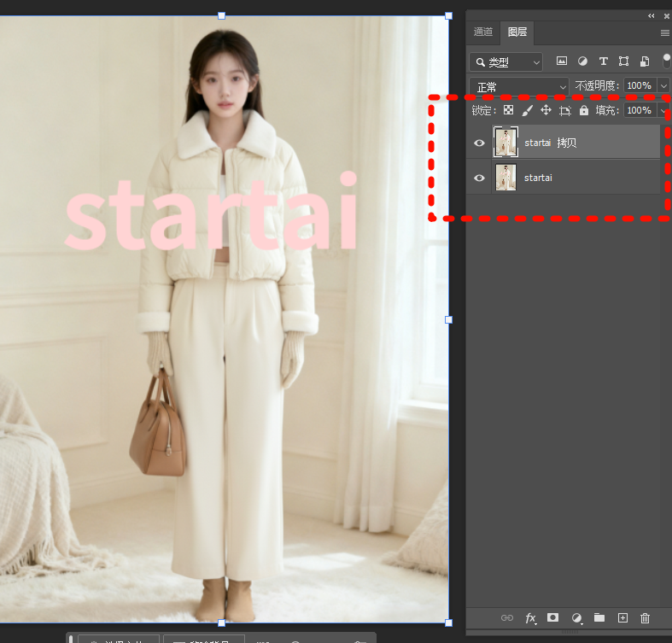
Task: Create a new layer with plus icon
Action: 622,617
